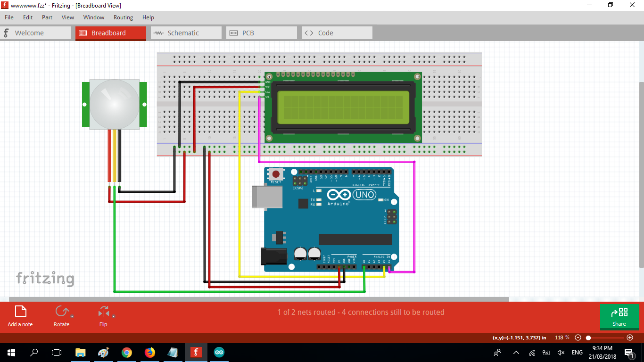Add a note to the sketch
Viewport: 644px width, 362px height.
click(x=20, y=316)
